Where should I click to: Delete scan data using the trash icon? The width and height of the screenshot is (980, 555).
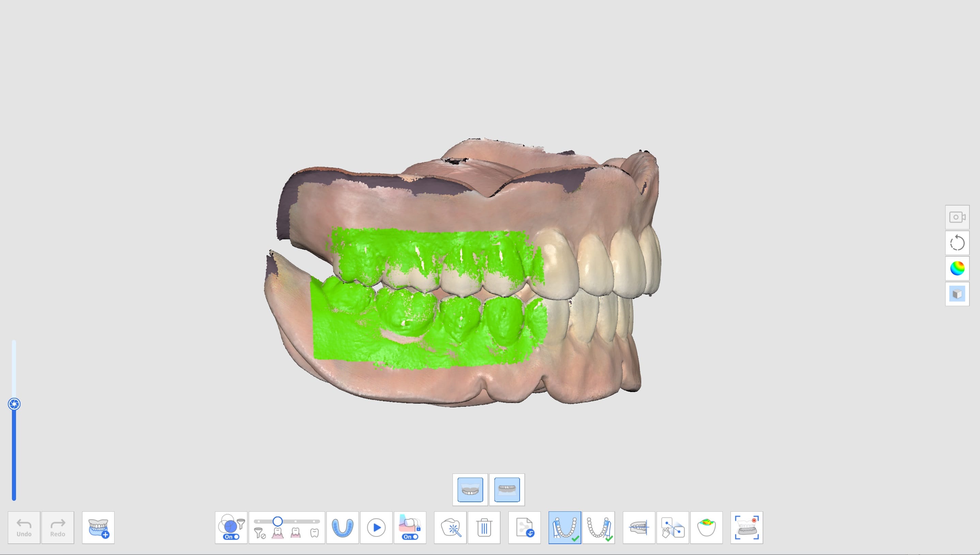pyautogui.click(x=484, y=528)
